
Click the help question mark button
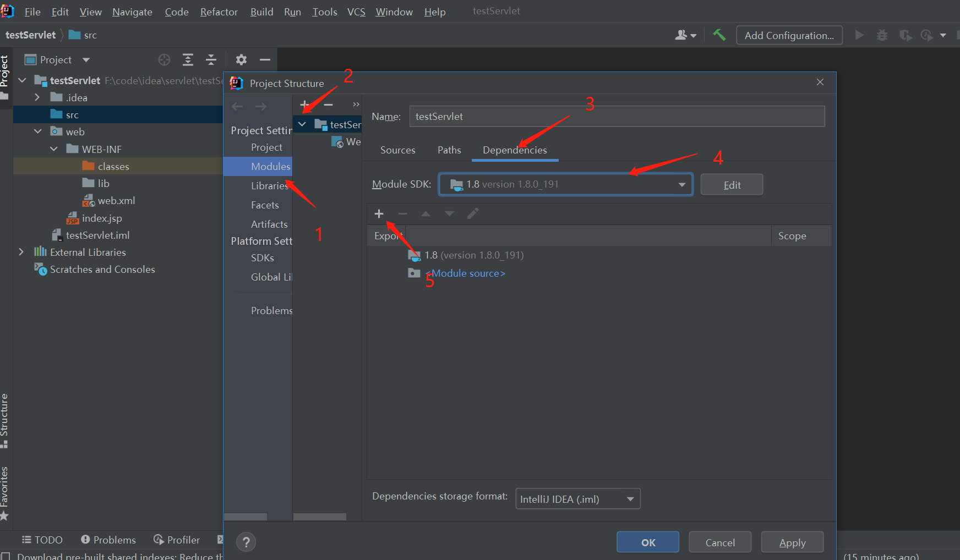(246, 542)
